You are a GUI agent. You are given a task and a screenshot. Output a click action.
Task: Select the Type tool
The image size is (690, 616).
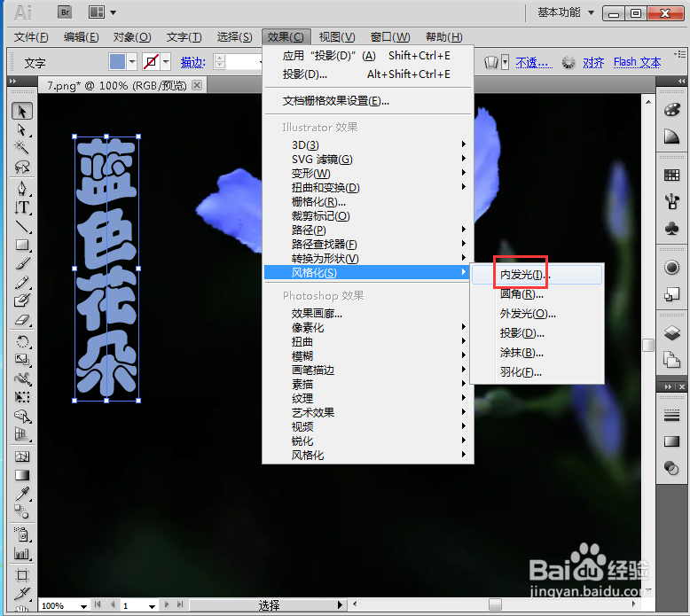tap(21, 207)
